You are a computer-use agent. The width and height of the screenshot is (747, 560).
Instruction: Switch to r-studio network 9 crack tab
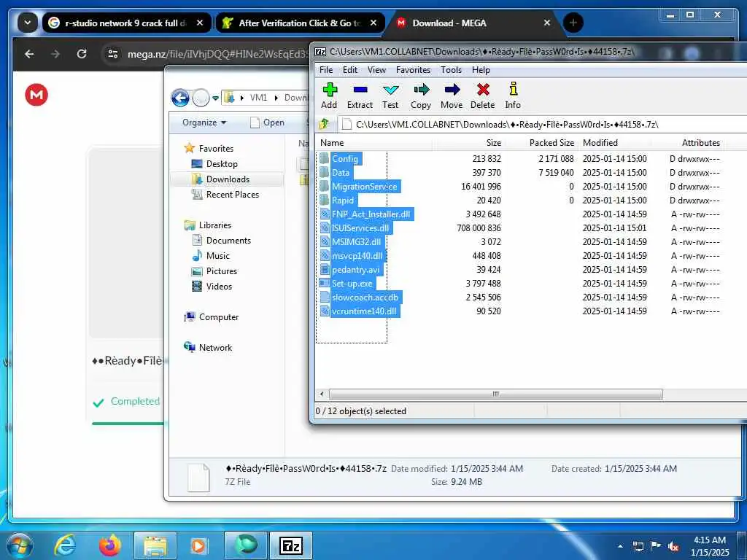(125, 23)
